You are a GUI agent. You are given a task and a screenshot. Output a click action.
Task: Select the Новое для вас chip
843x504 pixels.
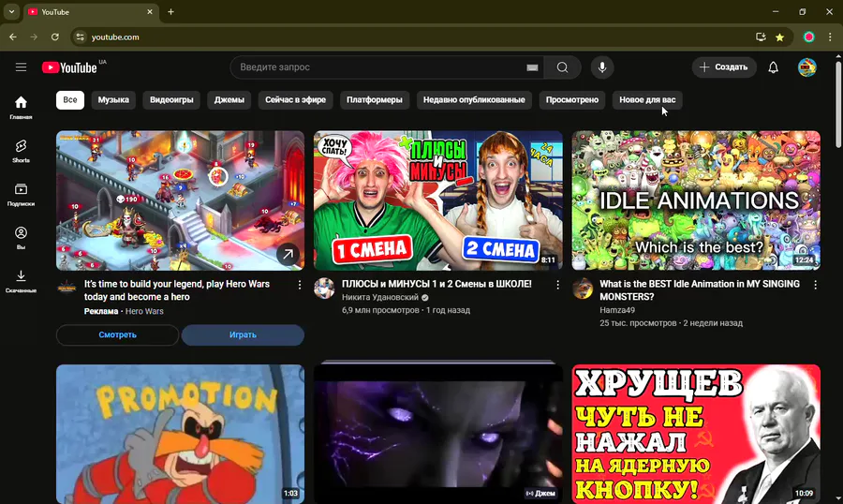point(647,99)
